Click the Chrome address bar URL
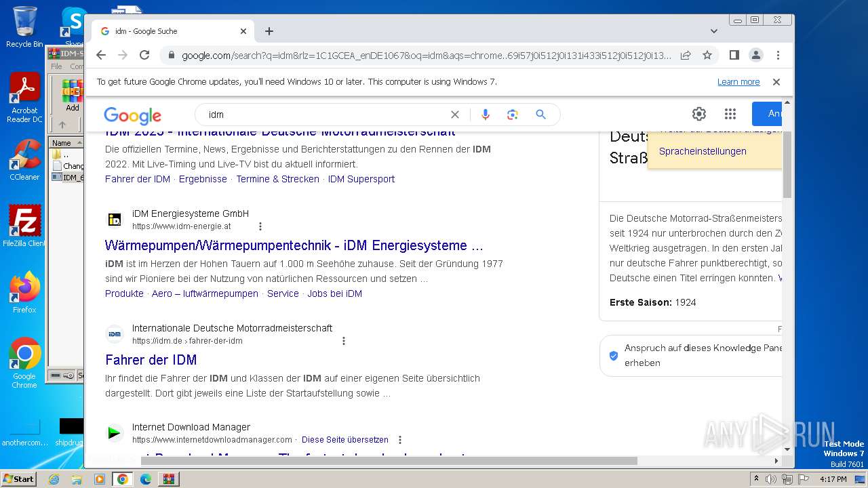The height and width of the screenshot is (488, 868). click(426, 56)
